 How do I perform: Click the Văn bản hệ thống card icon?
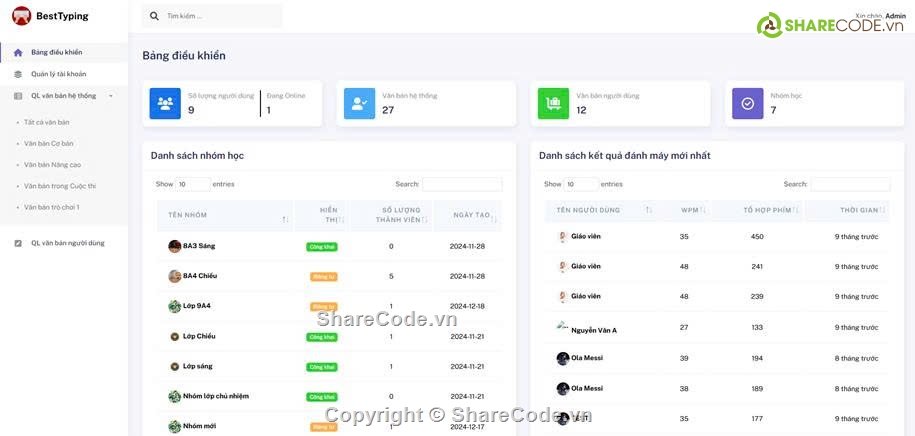coord(359,103)
